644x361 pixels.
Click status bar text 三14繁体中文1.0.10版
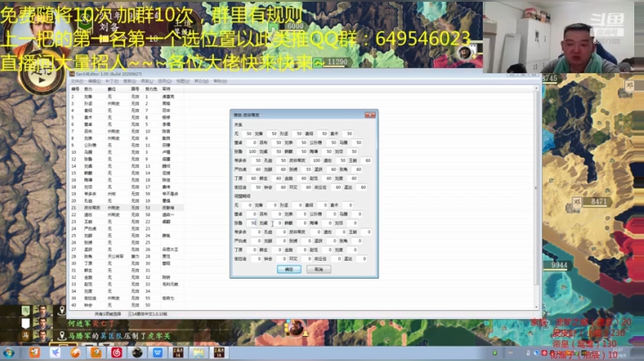148,315
